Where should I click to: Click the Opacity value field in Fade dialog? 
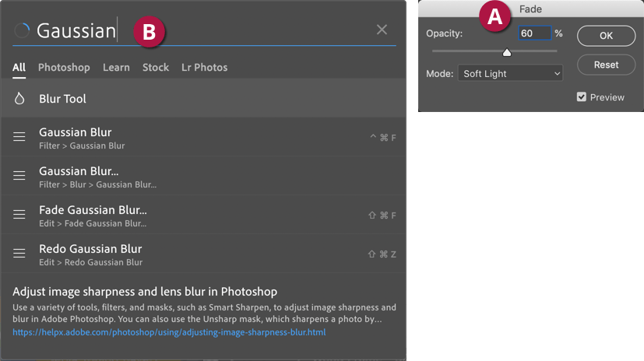click(x=535, y=33)
